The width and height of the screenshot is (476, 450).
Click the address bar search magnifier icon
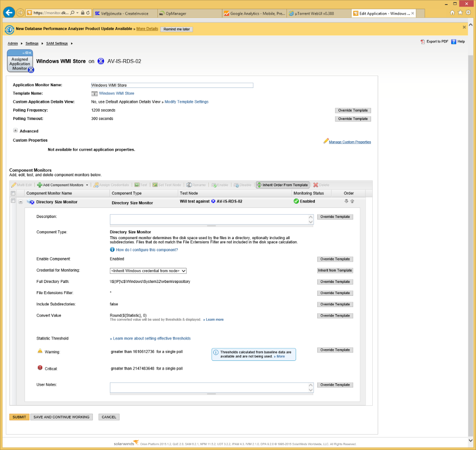click(x=72, y=13)
